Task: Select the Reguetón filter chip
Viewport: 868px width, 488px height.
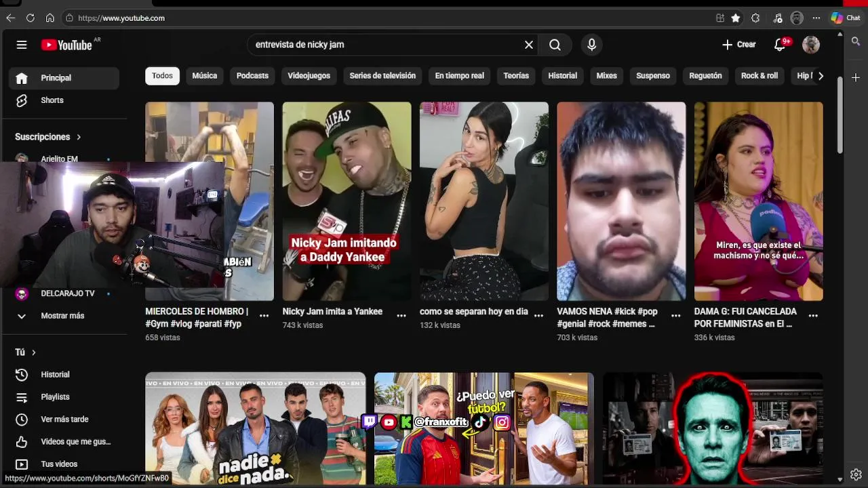Action: click(x=705, y=76)
